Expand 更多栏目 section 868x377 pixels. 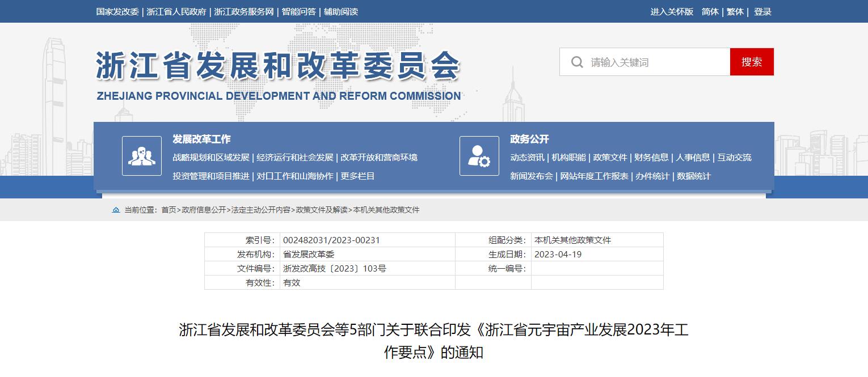click(x=357, y=176)
